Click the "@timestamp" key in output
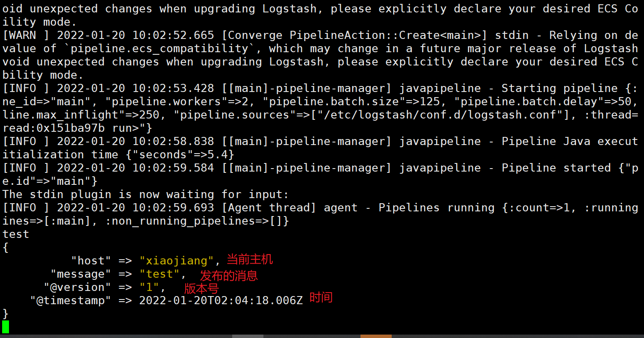This screenshot has width=644, height=338. (71, 300)
